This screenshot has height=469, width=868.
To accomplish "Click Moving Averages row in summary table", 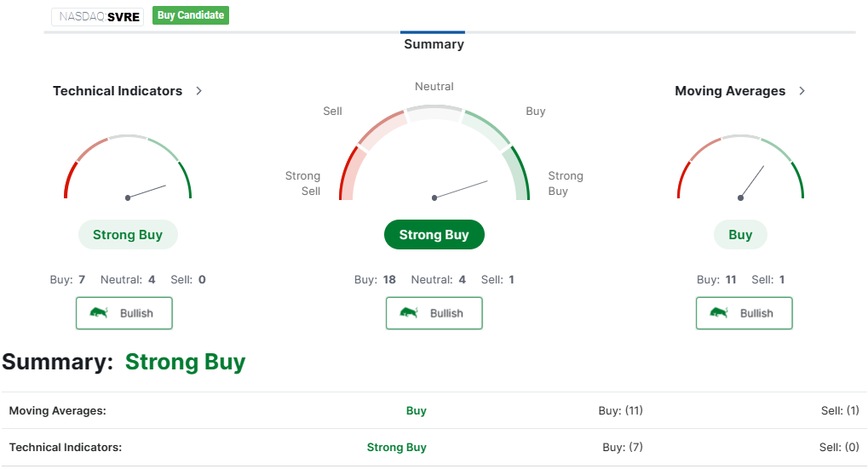I will click(x=58, y=410).
